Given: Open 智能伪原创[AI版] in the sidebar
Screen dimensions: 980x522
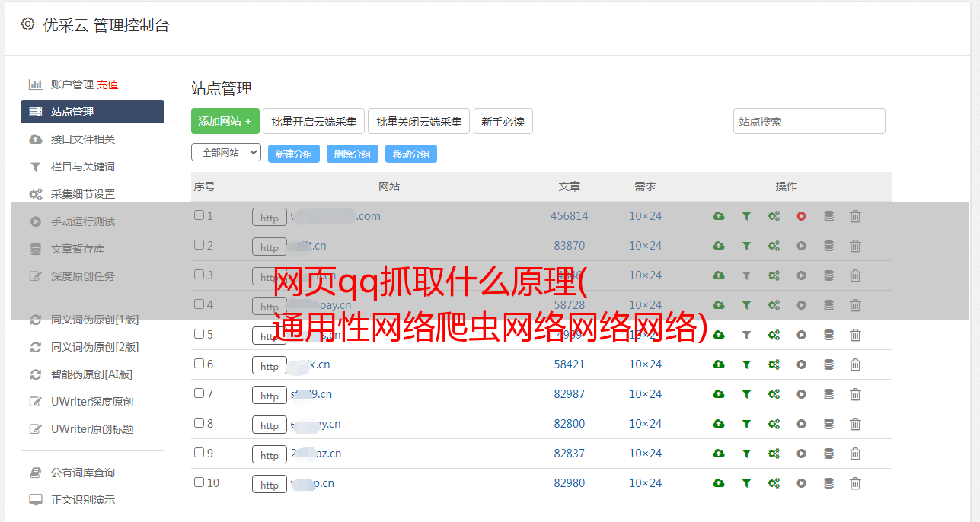Looking at the screenshot, I should [92, 374].
